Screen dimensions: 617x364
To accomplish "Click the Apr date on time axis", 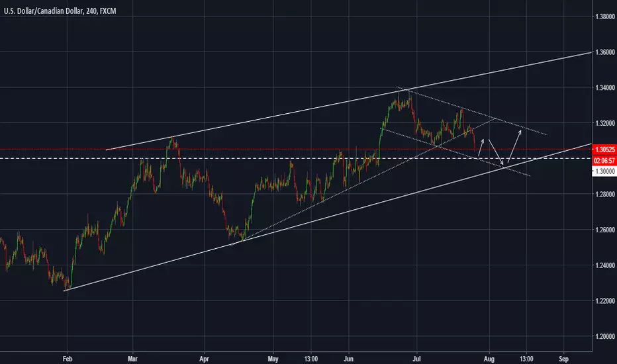I will coord(204,359).
